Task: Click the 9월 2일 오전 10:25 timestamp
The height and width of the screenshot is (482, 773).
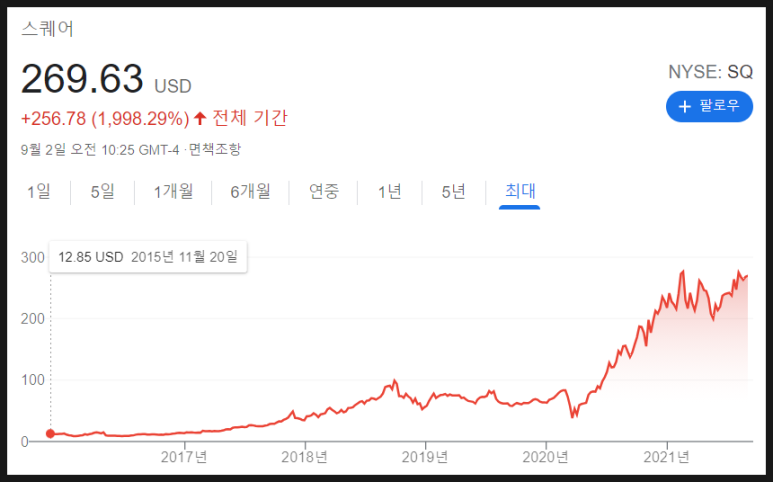Action: coord(100,149)
